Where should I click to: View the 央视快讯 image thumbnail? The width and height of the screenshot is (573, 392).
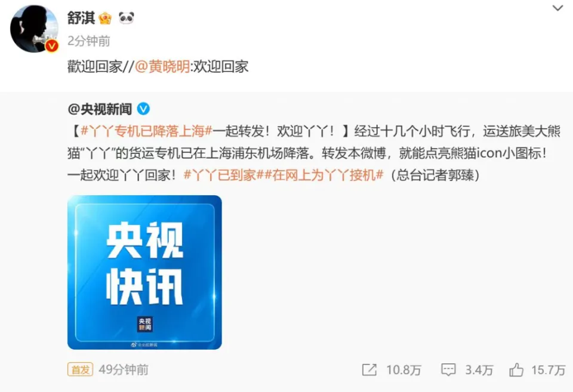point(144,272)
